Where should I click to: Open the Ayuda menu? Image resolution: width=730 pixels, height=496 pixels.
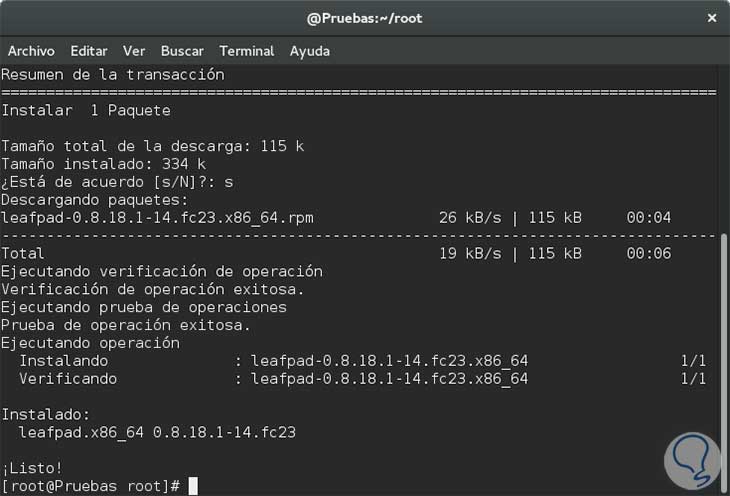tap(310, 51)
